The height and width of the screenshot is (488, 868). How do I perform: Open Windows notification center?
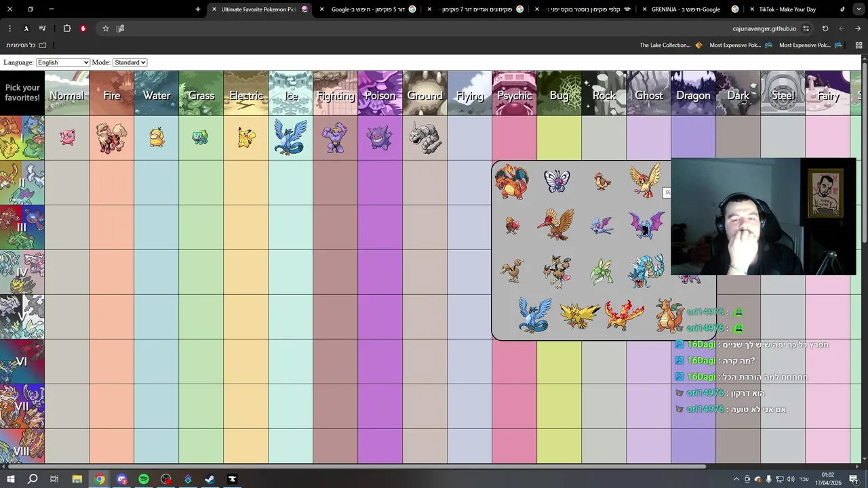854,479
